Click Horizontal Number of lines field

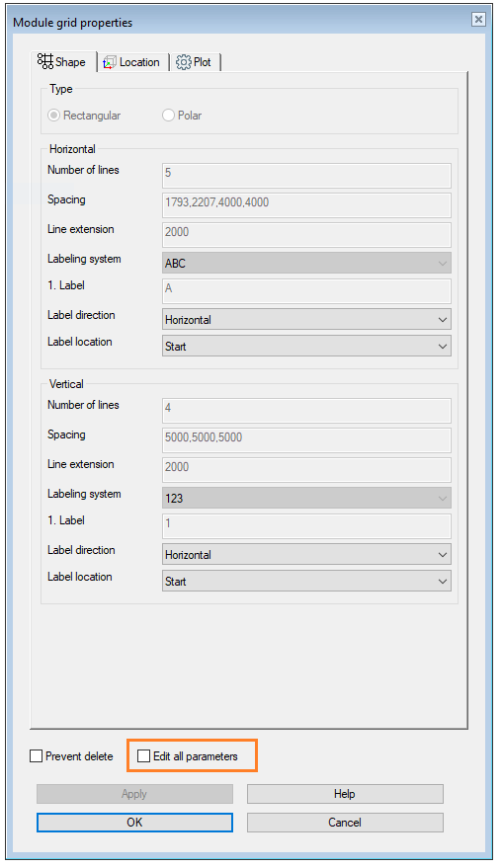coord(306,175)
